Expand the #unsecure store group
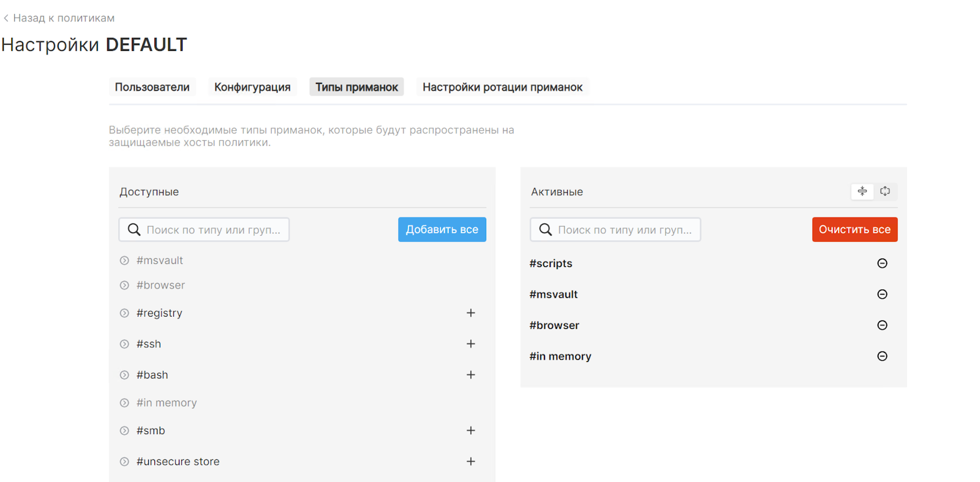 (x=124, y=462)
